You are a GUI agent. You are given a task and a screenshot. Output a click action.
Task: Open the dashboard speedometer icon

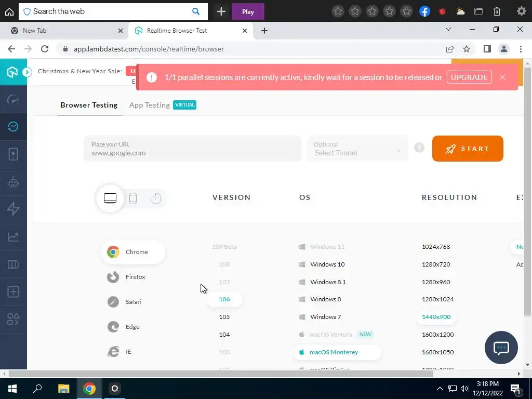[13, 99]
